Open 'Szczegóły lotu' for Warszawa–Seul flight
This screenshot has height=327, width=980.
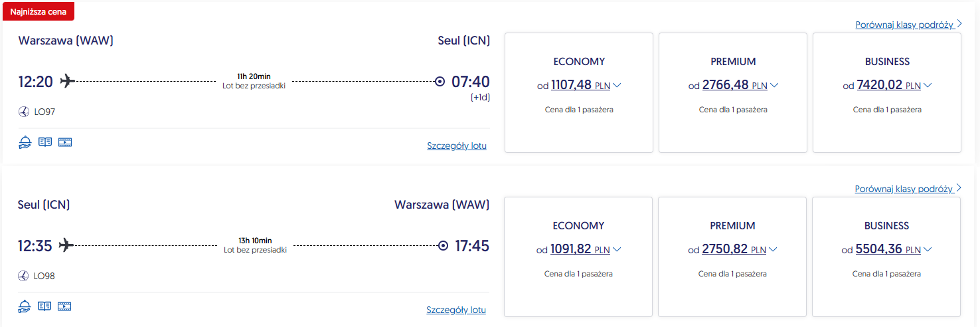pos(457,146)
